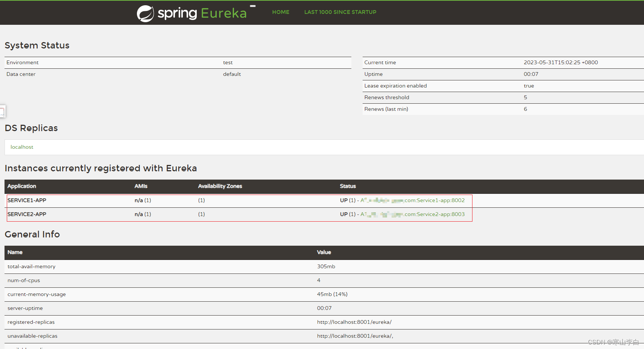Click the unavailable-replicas row name
644x349 pixels.
(33, 336)
